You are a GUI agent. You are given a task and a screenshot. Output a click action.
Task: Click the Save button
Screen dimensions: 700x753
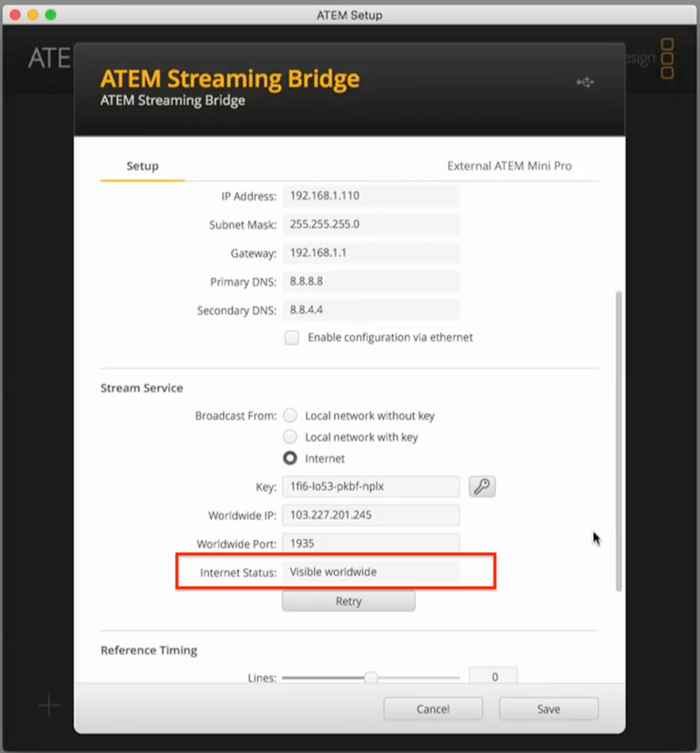pyautogui.click(x=548, y=709)
